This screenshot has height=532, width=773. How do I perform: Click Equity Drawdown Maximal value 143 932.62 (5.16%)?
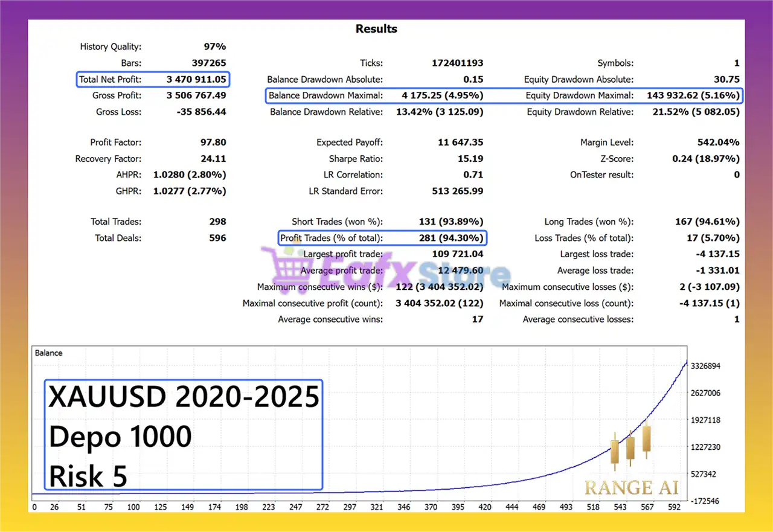pyautogui.click(x=693, y=95)
